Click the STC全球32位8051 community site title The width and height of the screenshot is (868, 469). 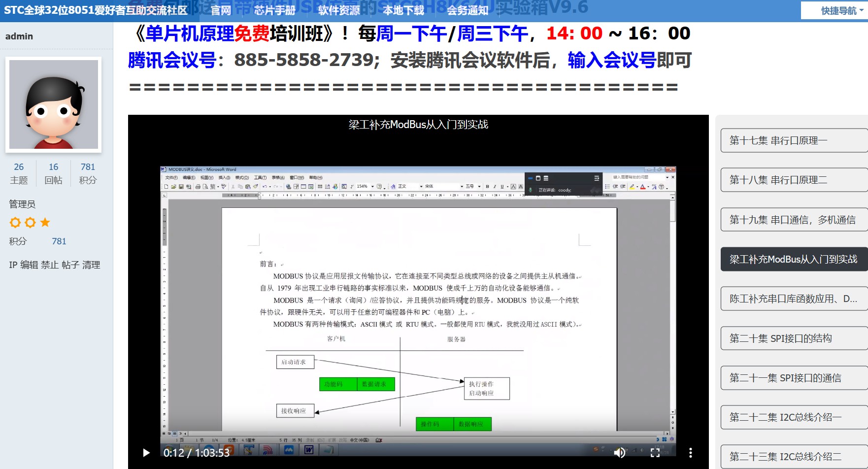pos(96,10)
